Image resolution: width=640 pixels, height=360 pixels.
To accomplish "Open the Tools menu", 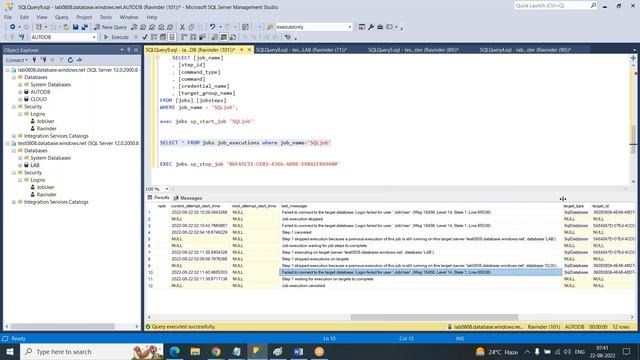I will tap(106, 17).
